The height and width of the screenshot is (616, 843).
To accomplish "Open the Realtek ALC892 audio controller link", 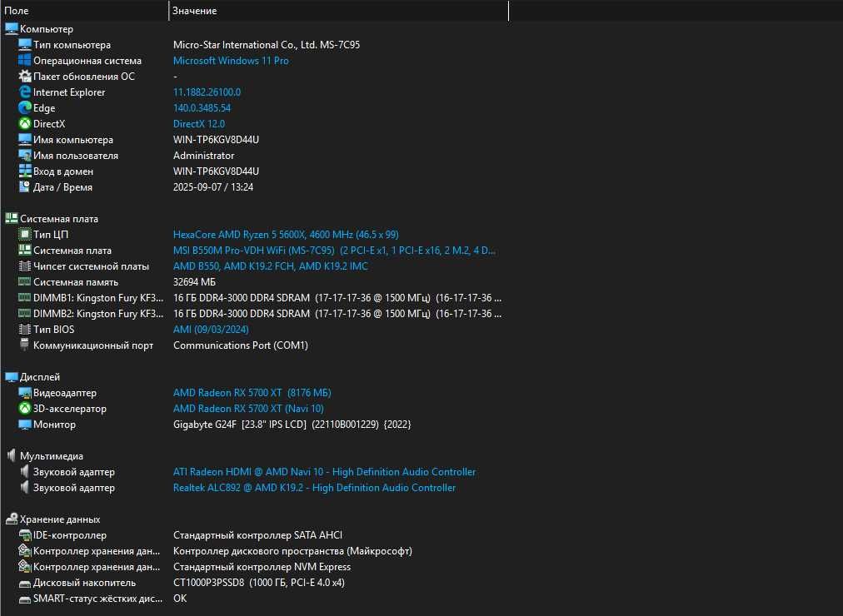I will [x=315, y=488].
